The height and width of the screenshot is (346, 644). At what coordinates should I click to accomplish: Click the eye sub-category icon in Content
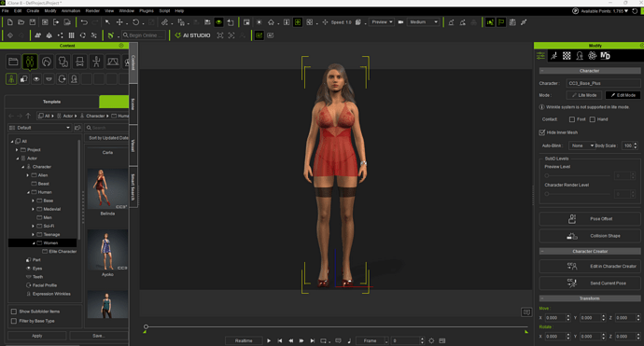click(36, 78)
